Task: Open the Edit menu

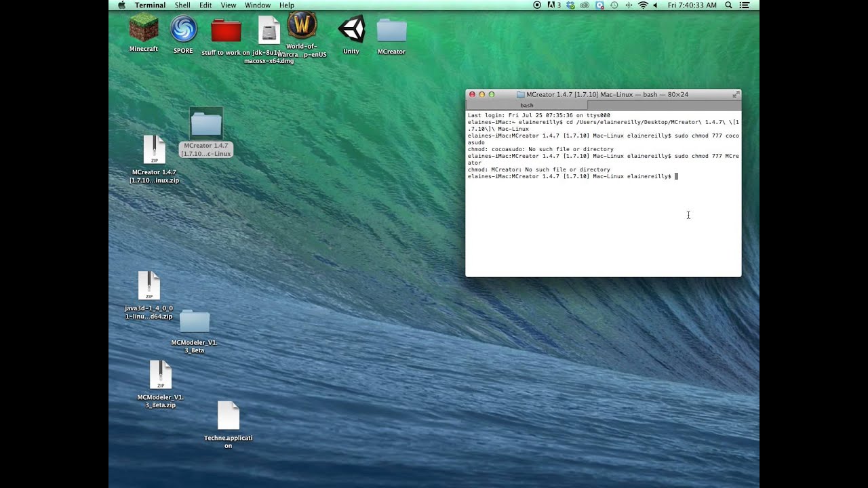Action: click(205, 5)
